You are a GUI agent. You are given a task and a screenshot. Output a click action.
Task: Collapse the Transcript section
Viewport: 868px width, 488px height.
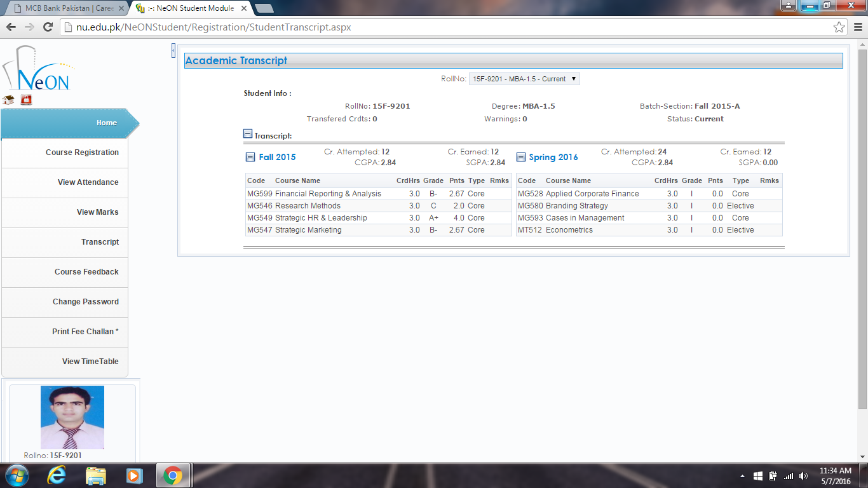pyautogui.click(x=248, y=134)
